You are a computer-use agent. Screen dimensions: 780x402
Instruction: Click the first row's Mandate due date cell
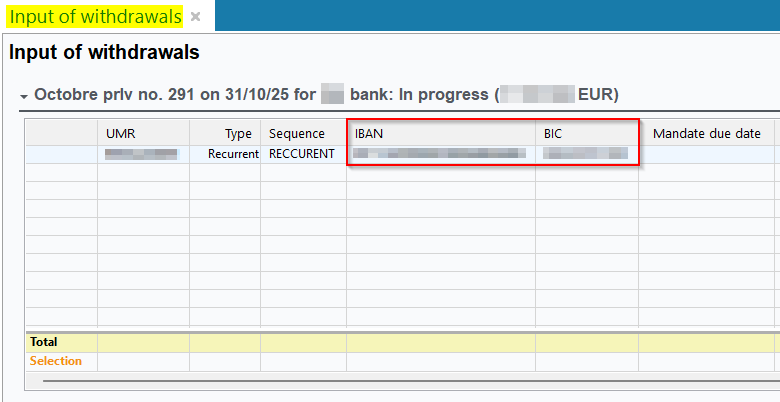click(x=706, y=154)
